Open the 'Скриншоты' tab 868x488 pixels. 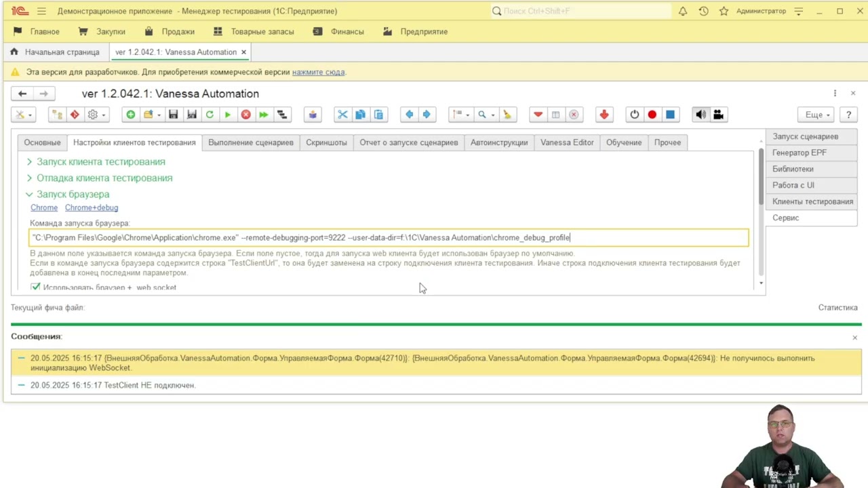coord(326,142)
